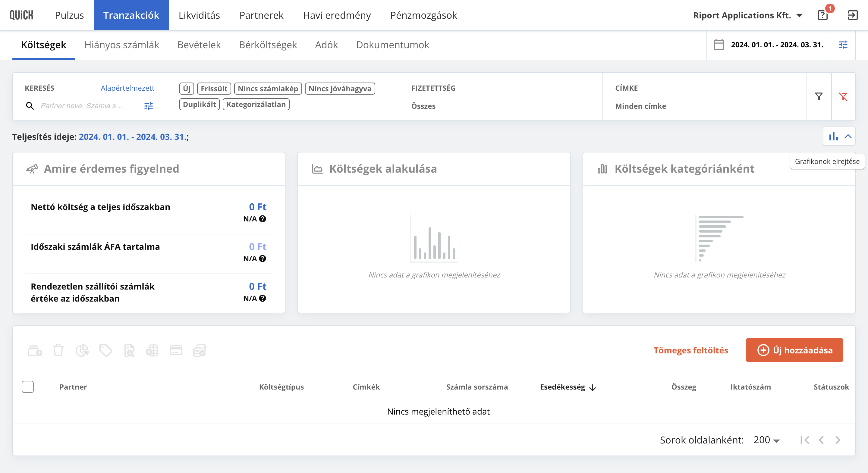Screen dimensions: 868x473
Task: Click help icon beside Rendezetlen szállítói számlák N/A
Action: coord(263,298)
